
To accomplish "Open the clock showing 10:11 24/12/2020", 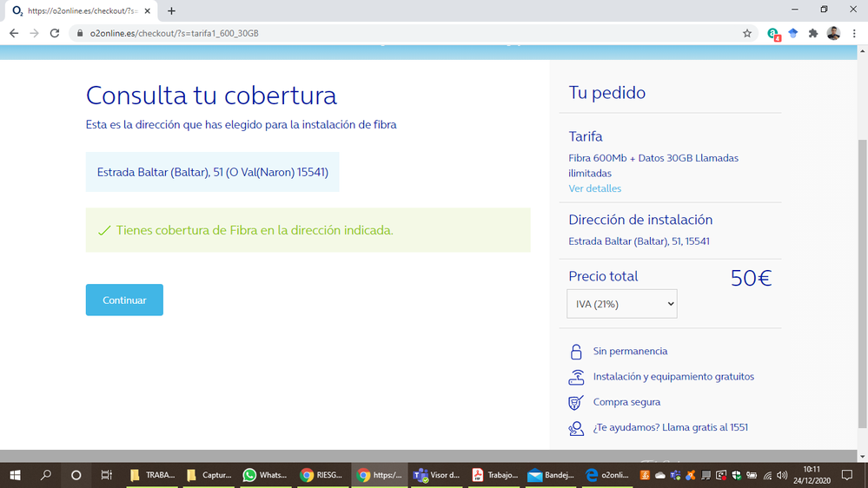I will 812,475.
